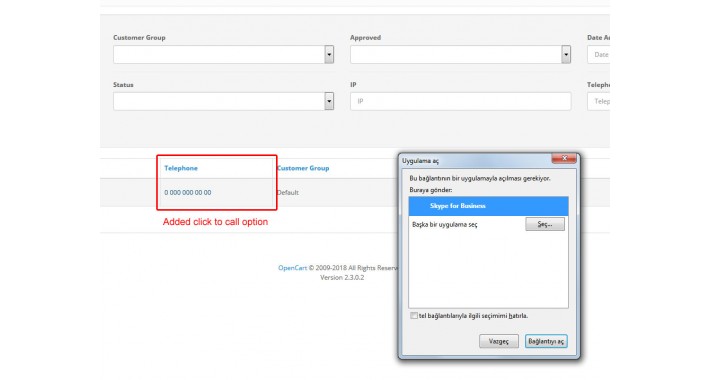Image resolution: width=710 pixels, height=380 pixels.
Task: Sort by Customer Group column header
Action: pyautogui.click(x=303, y=168)
